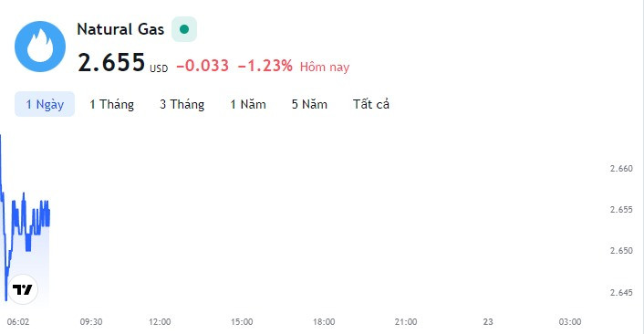The image size is (644, 334).
Task: Click the Natural Gas flame logo icon
Action: click(40, 47)
